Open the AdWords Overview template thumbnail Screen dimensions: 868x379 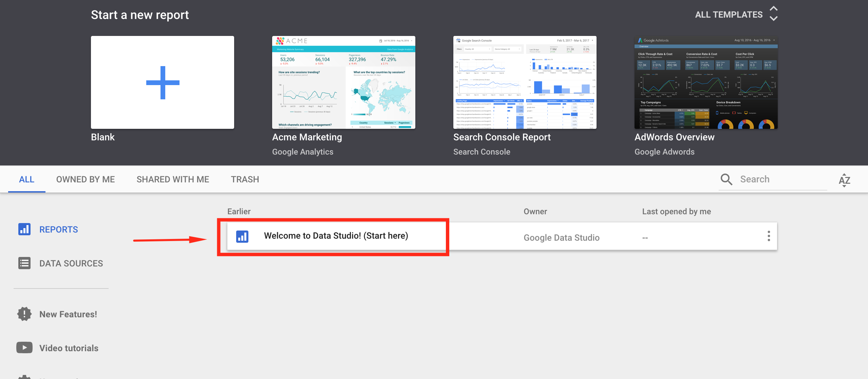(706, 82)
